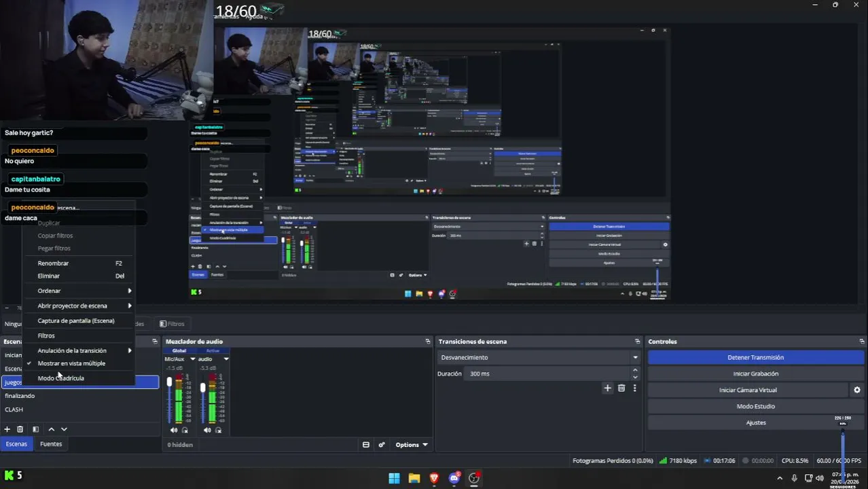Open Discord from taskbar

tap(454, 478)
